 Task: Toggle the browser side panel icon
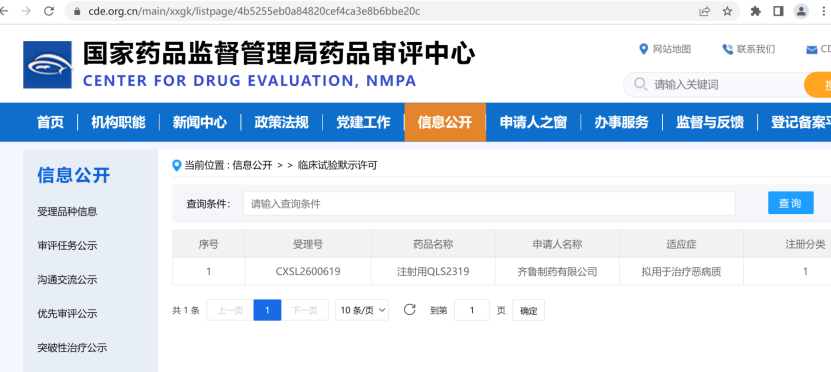point(778,11)
